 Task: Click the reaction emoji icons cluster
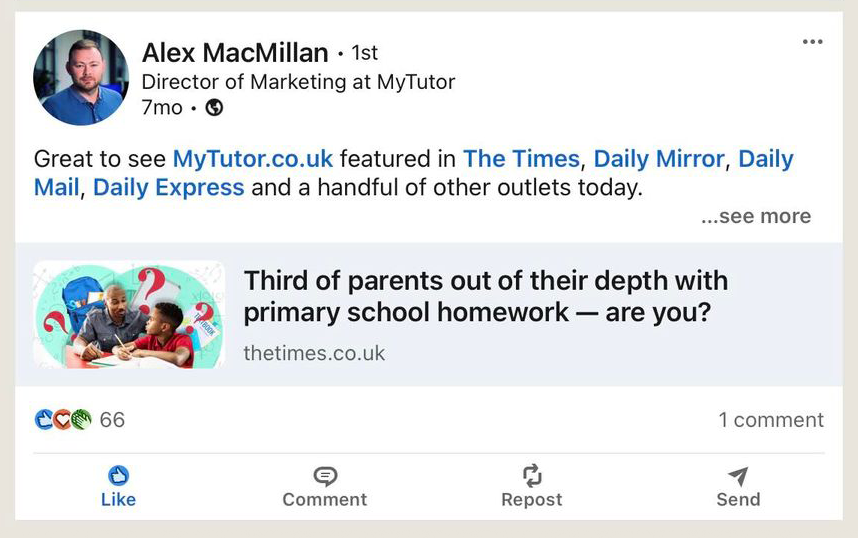point(63,420)
